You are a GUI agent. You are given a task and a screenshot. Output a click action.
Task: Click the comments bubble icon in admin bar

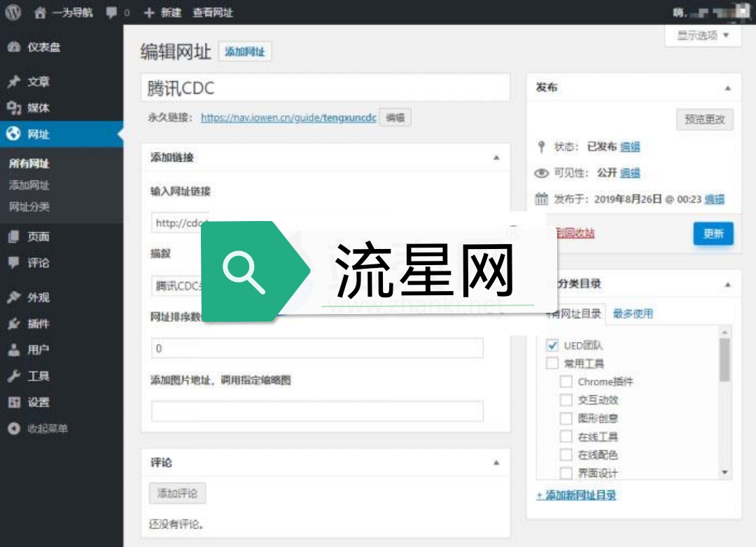(111, 13)
